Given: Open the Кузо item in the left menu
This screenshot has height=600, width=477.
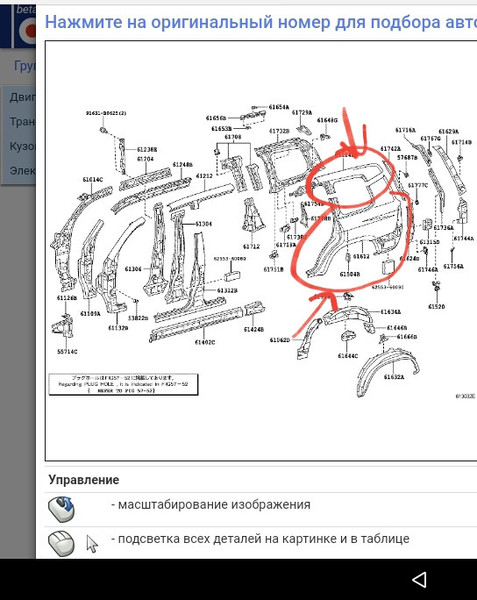Looking at the screenshot, I should 22,146.
